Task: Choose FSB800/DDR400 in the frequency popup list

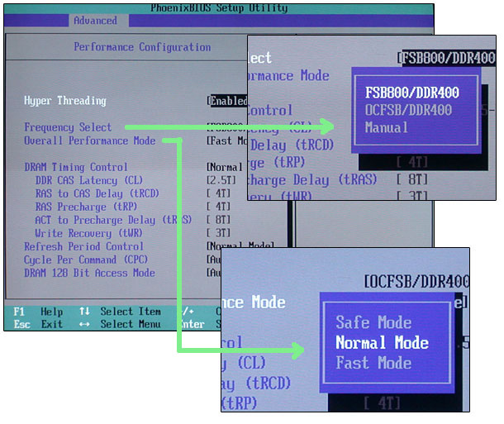Action: pyautogui.click(x=412, y=93)
